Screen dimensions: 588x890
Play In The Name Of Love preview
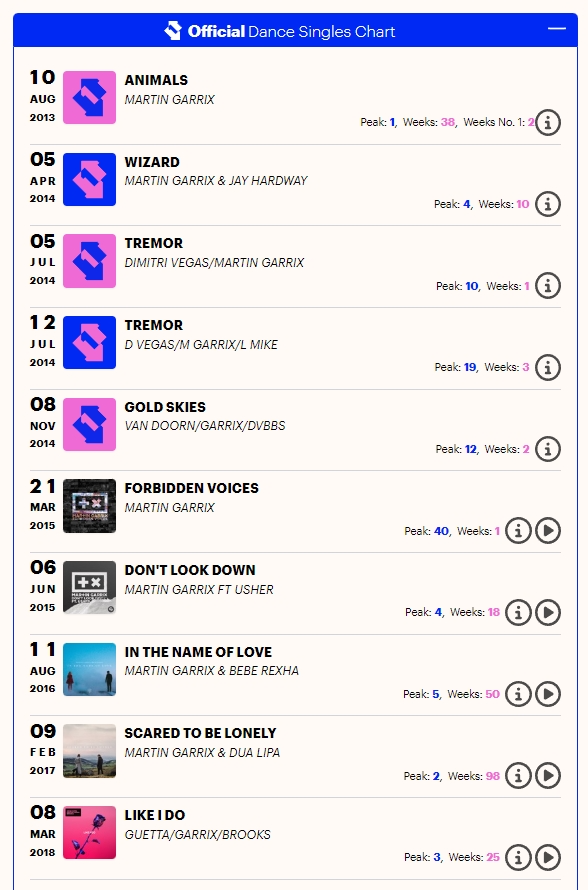pos(548,694)
